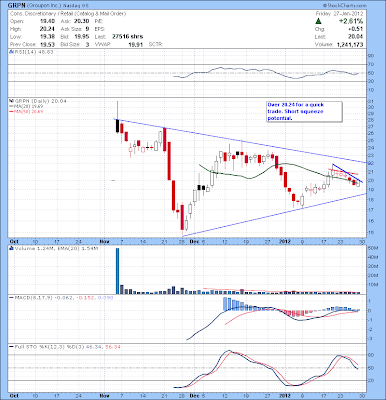Click the "Dec" label on the price chart axis
The height and width of the screenshot is (400, 386).
[193, 241]
